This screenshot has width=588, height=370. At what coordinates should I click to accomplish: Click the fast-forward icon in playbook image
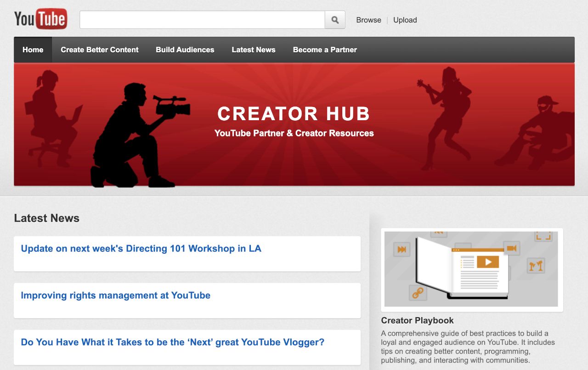click(401, 249)
